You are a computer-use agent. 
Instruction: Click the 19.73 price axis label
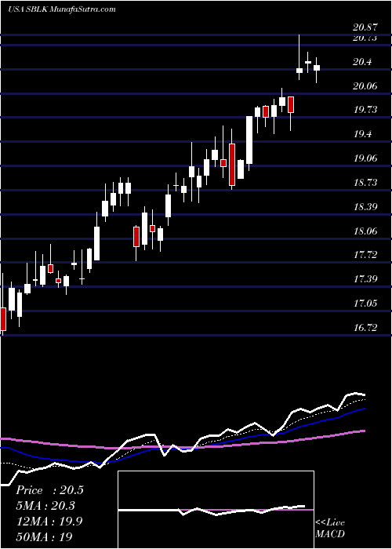(365, 110)
